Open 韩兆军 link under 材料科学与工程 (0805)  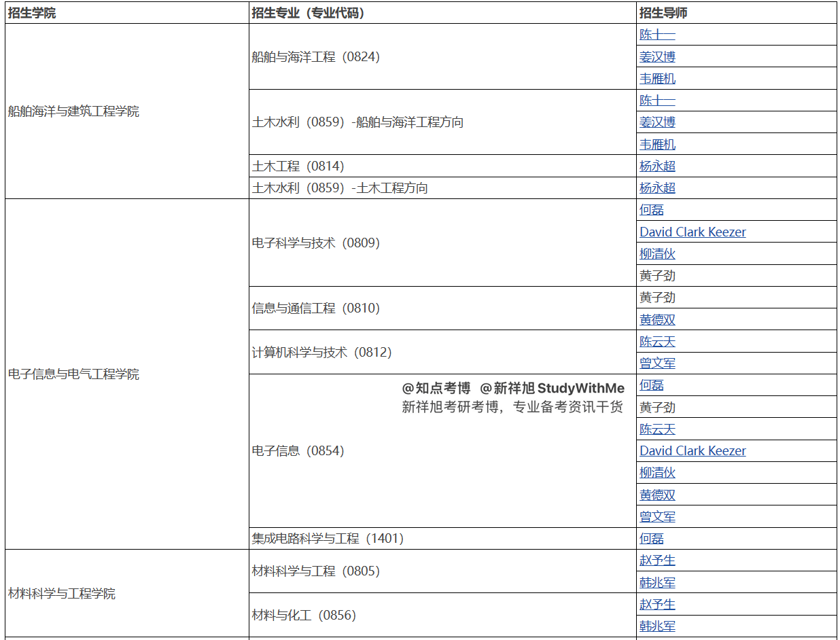click(657, 582)
